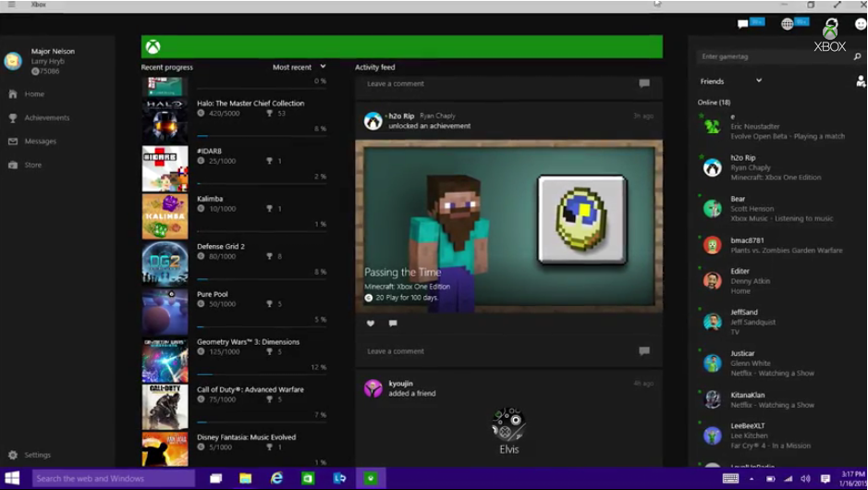Click the gamertag search magnifier icon

pos(858,56)
